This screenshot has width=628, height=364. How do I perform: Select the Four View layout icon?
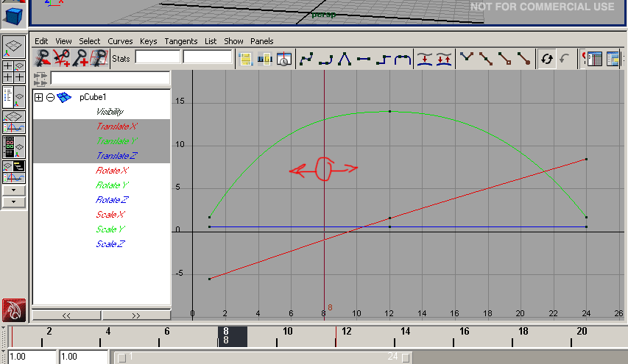pos(14,72)
